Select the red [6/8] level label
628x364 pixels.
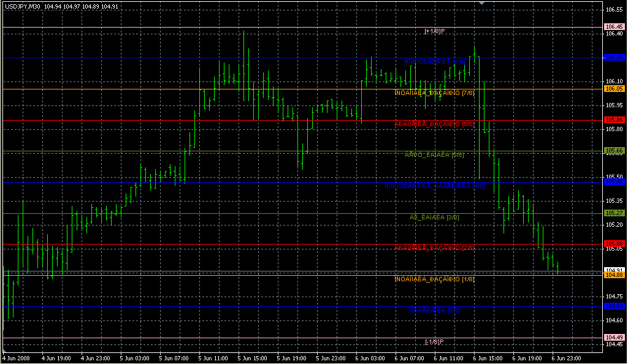pyautogui.click(x=434, y=124)
